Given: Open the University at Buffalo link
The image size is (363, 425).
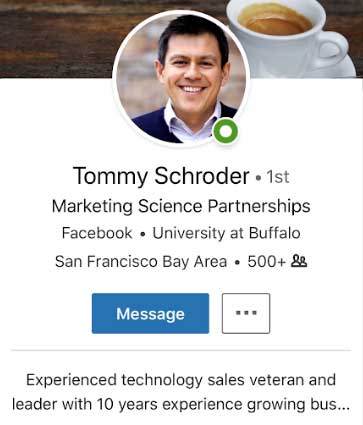Looking at the screenshot, I should [226, 233].
